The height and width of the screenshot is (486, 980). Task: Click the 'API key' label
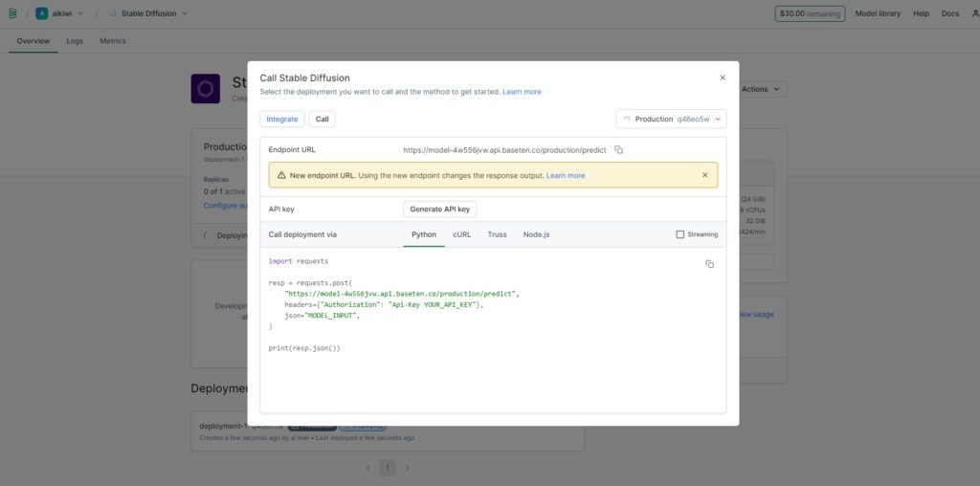coord(281,210)
